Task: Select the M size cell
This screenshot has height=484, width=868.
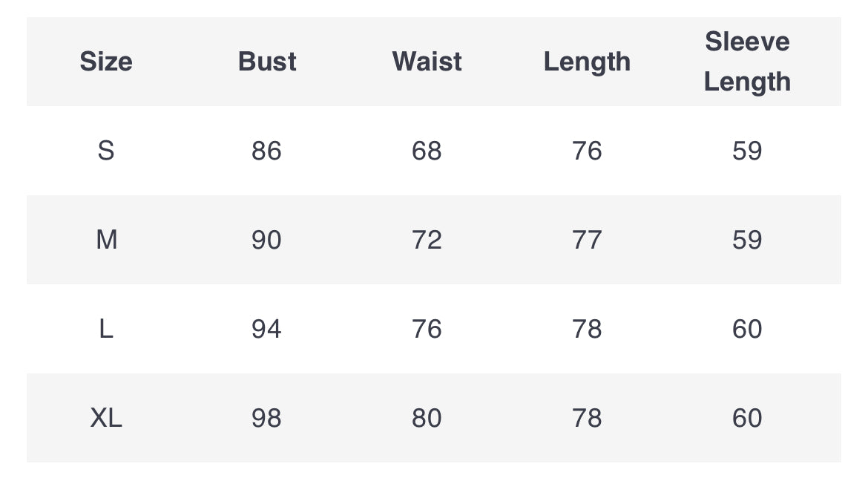Action: (106, 240)
